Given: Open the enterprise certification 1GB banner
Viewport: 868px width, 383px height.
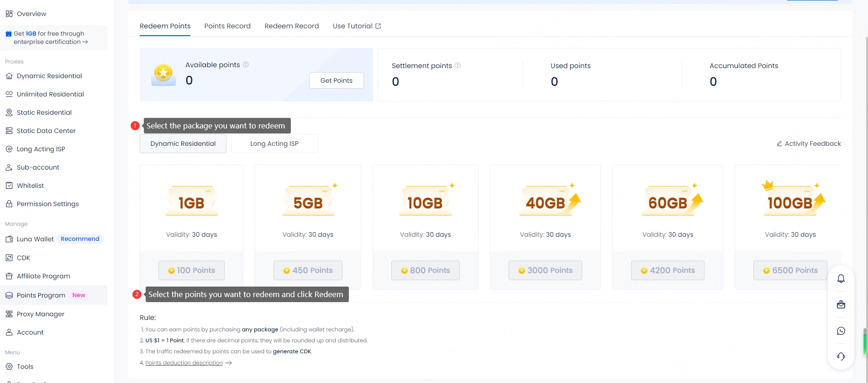Looking at the screenshot, I should (50, 37).
